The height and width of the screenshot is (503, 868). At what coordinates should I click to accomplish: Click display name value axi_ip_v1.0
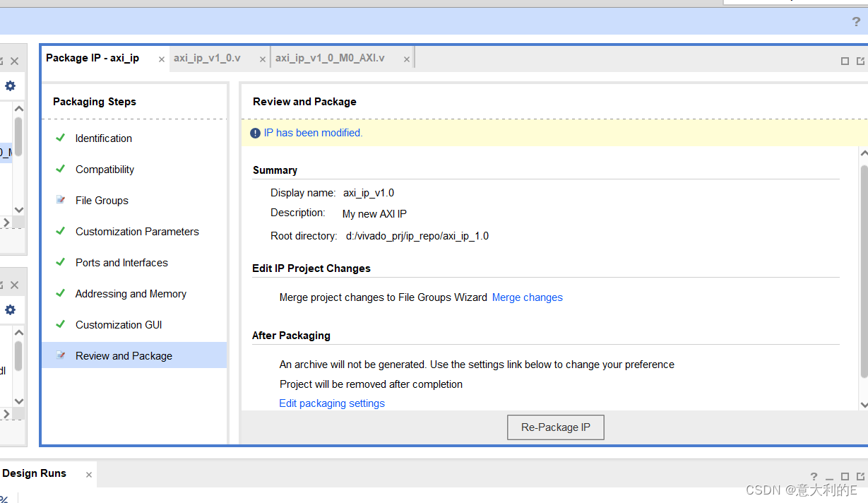click(369, 193)
